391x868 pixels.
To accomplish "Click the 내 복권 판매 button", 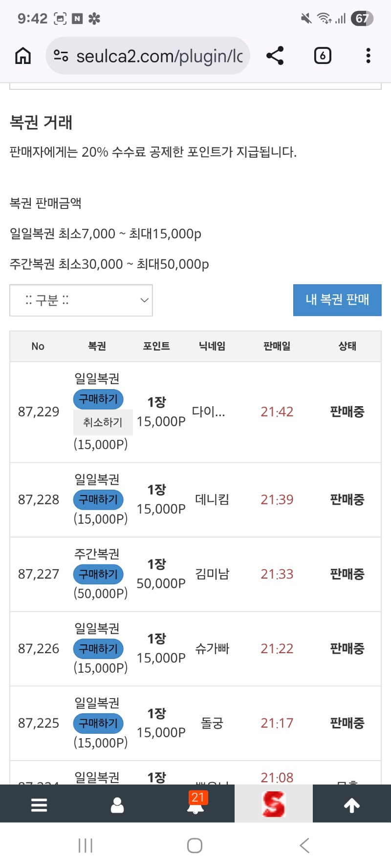I will point(337,300).
